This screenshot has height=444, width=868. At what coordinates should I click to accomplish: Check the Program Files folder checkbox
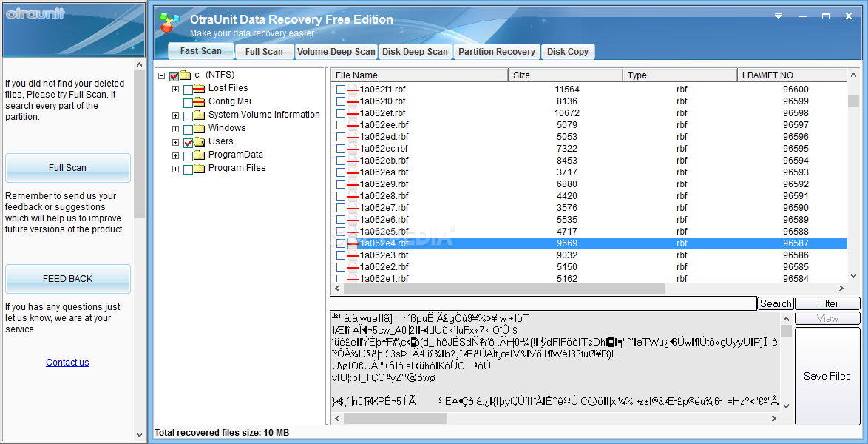tap(189, 169)
